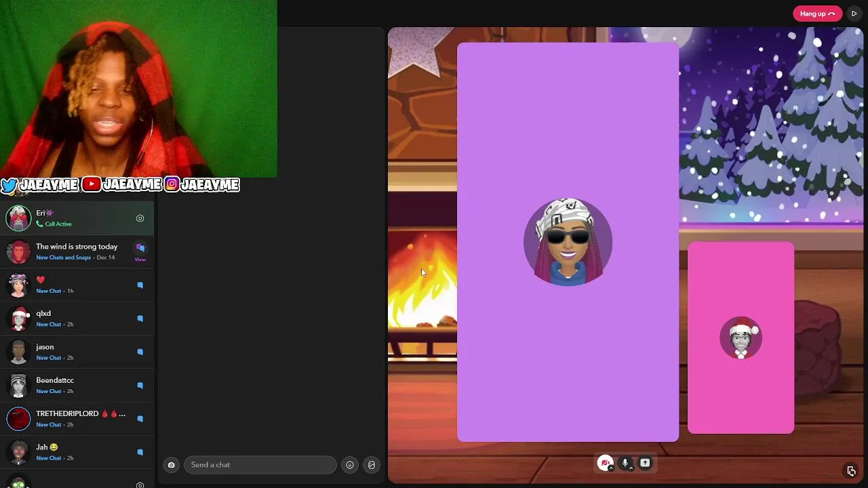Click TRETHEDRIPLORD's red avatar

point(18,418)
